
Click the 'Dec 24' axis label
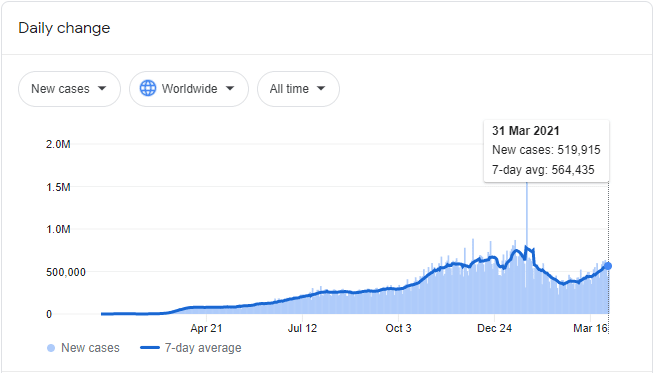point(494,328)
